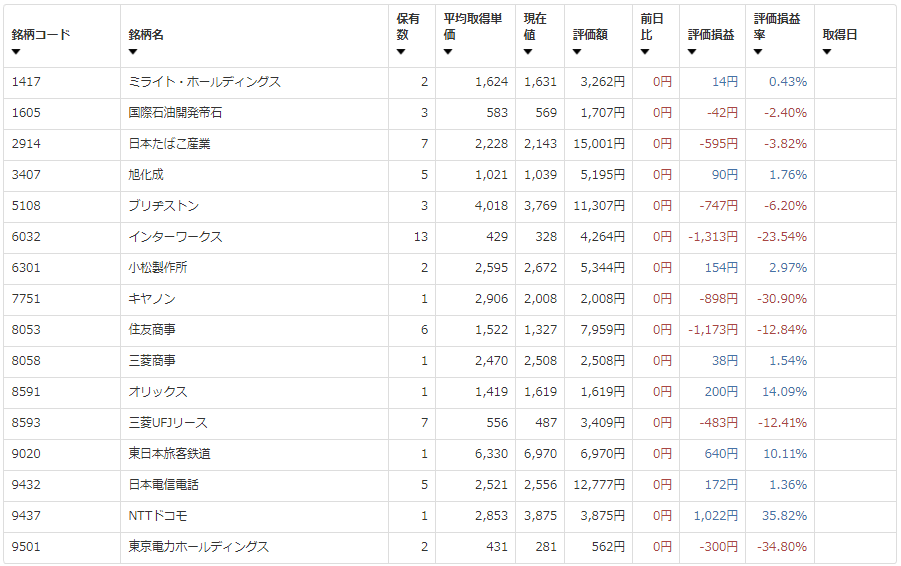Select stock code 3407
901x566 pixels.
pyautogui.click(x=26, y=175)
